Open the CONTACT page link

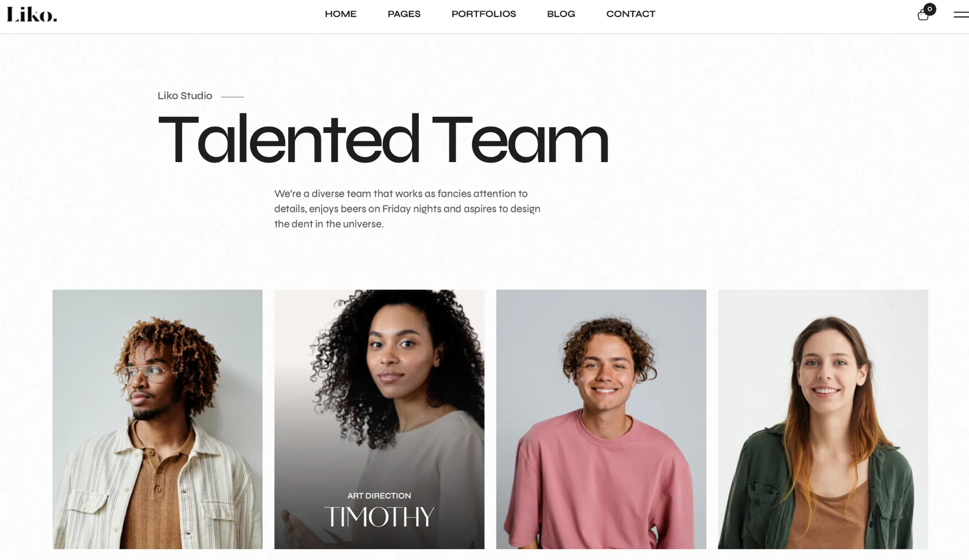pyautogui.click(x=630, y=14)
